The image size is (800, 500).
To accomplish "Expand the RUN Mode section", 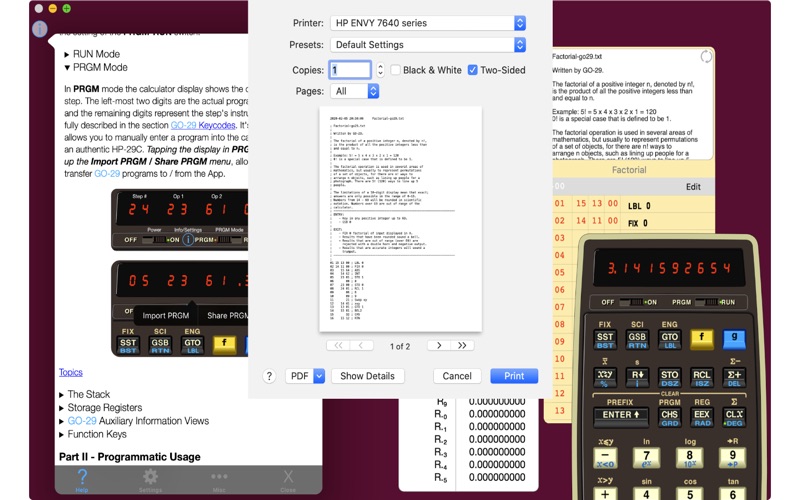I will 92,54.
